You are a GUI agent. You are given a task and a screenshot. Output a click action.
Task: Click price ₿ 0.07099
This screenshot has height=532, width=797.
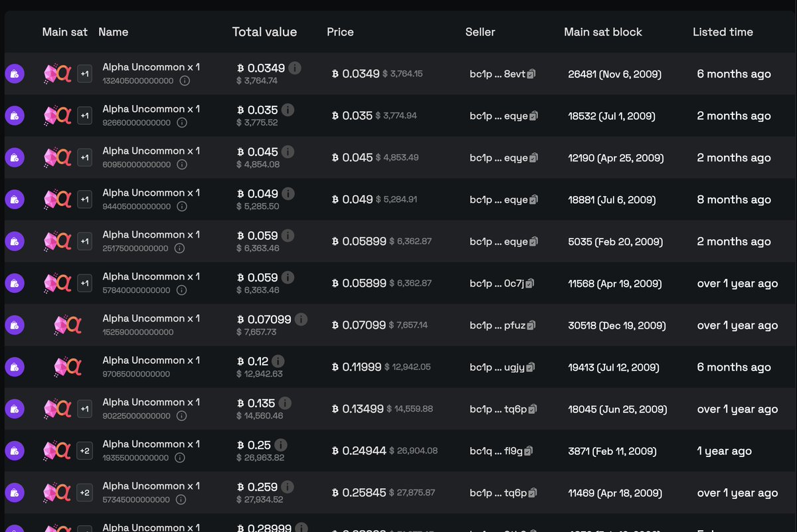359,325
